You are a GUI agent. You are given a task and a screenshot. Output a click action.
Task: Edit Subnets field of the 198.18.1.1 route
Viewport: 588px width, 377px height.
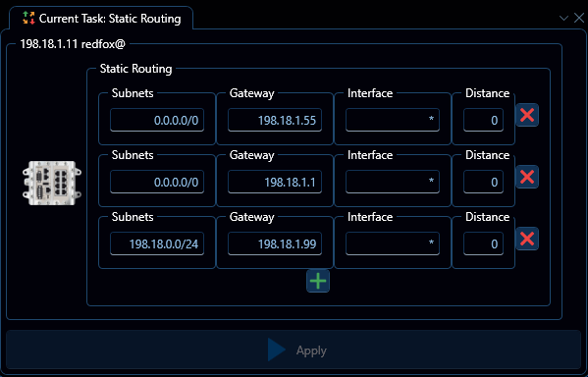pos(157,182)
